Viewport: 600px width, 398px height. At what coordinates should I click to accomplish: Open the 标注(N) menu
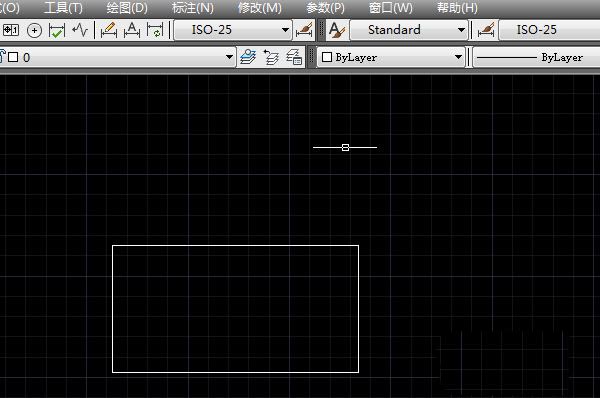[192, 8]
